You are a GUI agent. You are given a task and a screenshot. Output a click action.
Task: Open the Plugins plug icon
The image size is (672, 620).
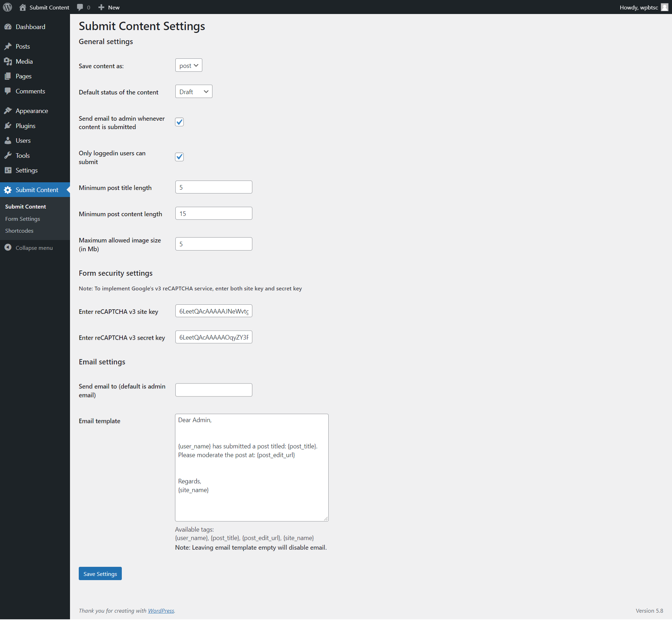pos(8,126)
